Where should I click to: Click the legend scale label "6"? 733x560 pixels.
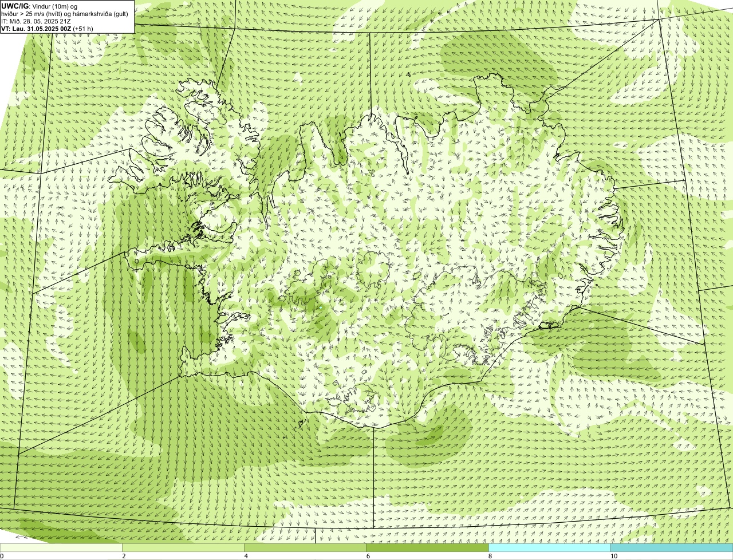pos(368,556)
